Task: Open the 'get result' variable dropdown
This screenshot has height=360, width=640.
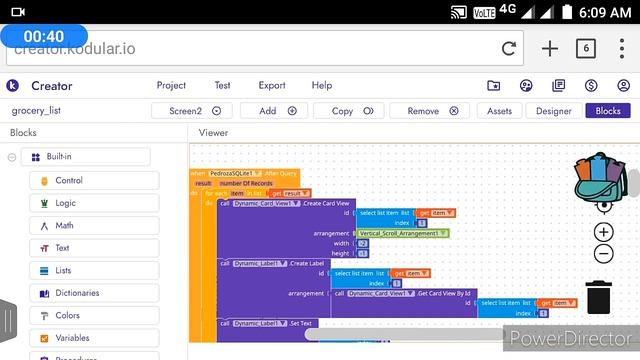Action: point(296,193)
